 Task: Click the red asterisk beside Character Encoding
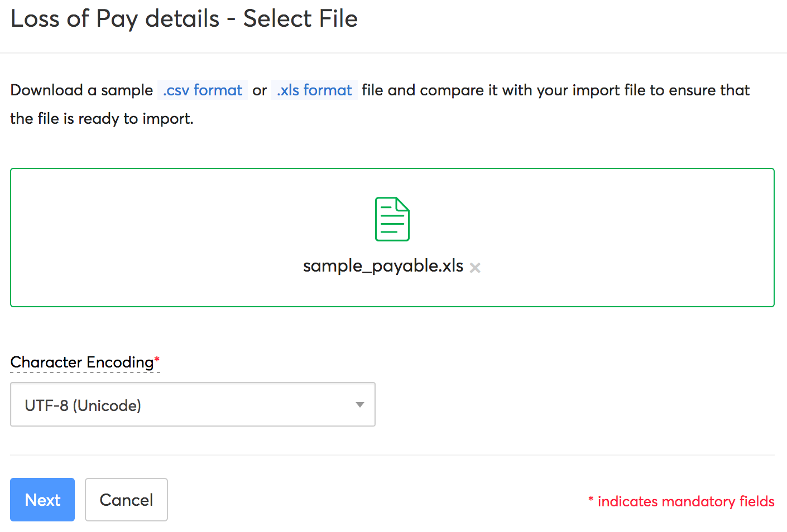point(156,359)
